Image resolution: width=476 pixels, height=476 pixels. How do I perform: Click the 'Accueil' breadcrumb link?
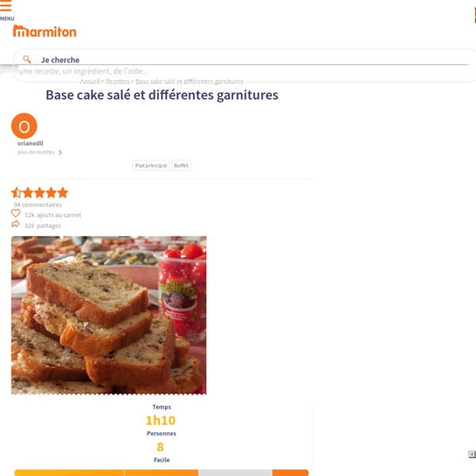point(90,82)
